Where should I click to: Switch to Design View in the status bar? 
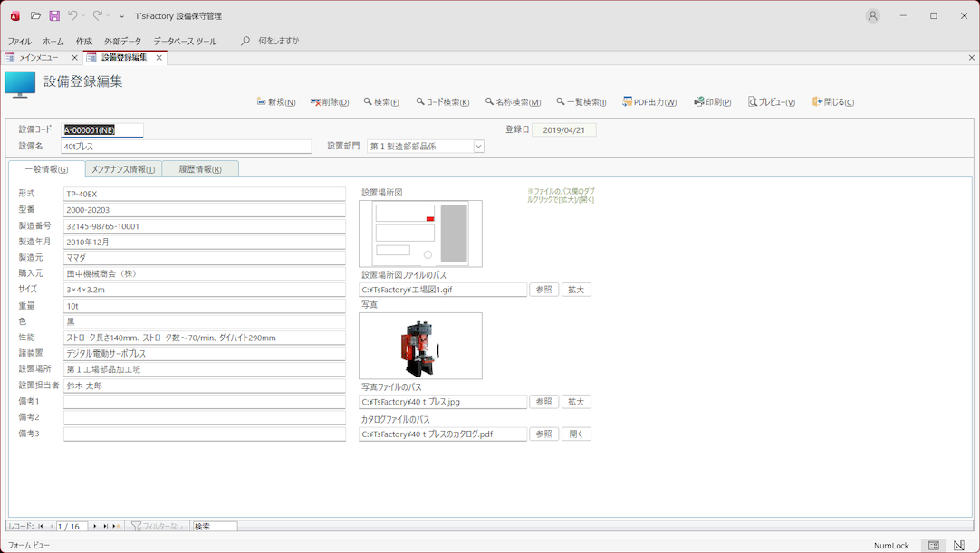pos(958,546)
